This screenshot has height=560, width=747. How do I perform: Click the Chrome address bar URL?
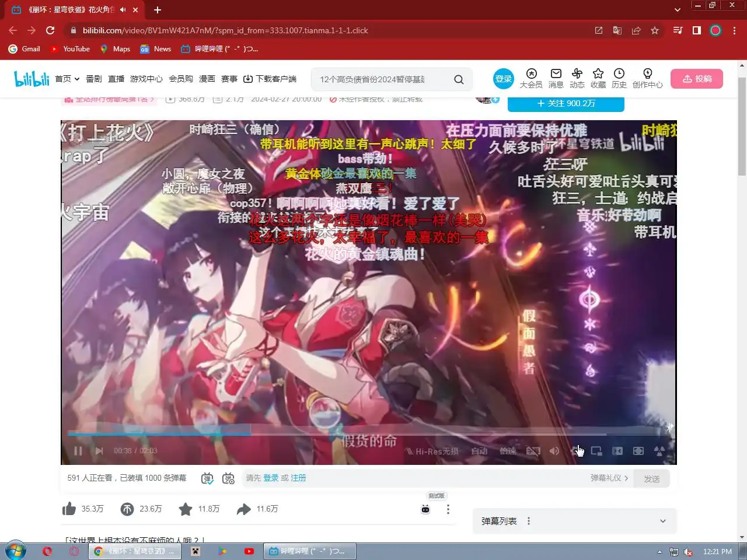point(225,30)
